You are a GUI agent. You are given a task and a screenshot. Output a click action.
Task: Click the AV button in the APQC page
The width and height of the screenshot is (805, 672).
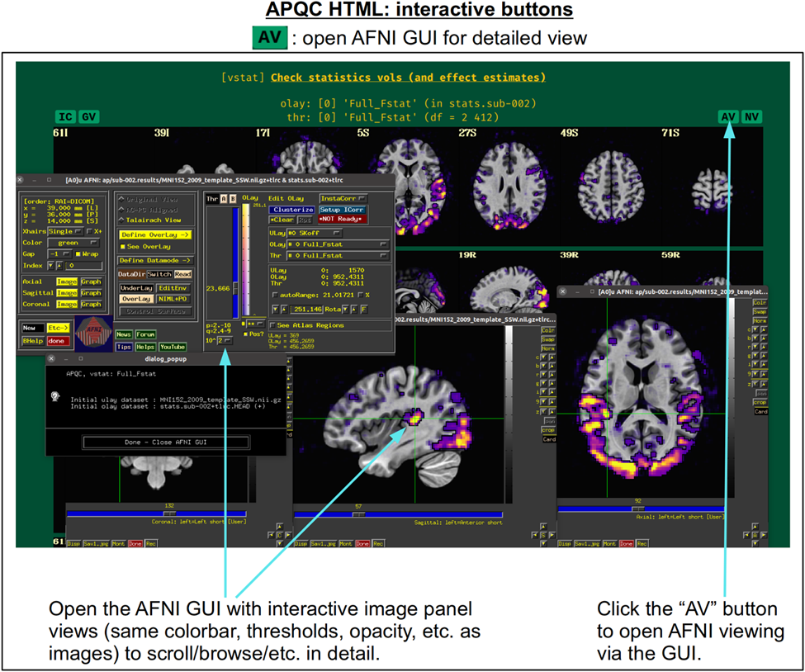point(728,117)
